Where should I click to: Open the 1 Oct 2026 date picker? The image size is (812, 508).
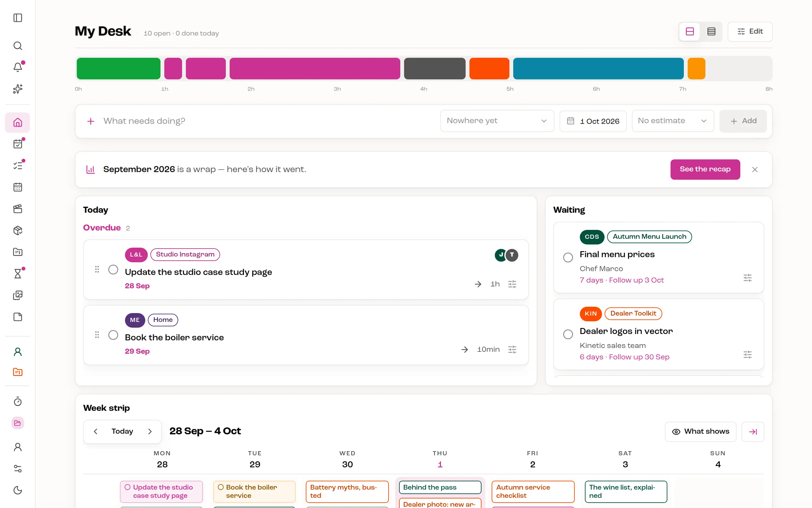593,121
